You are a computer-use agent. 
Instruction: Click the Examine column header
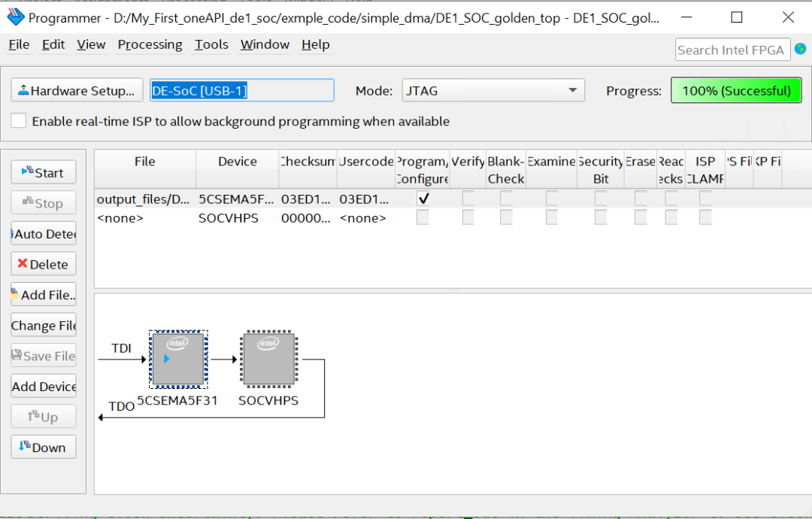[x=552, y=169]
